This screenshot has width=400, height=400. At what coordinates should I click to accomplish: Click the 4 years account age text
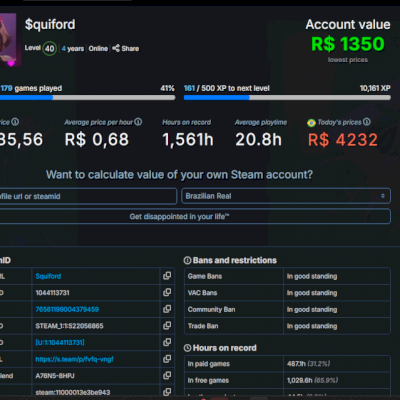[73, 49]
